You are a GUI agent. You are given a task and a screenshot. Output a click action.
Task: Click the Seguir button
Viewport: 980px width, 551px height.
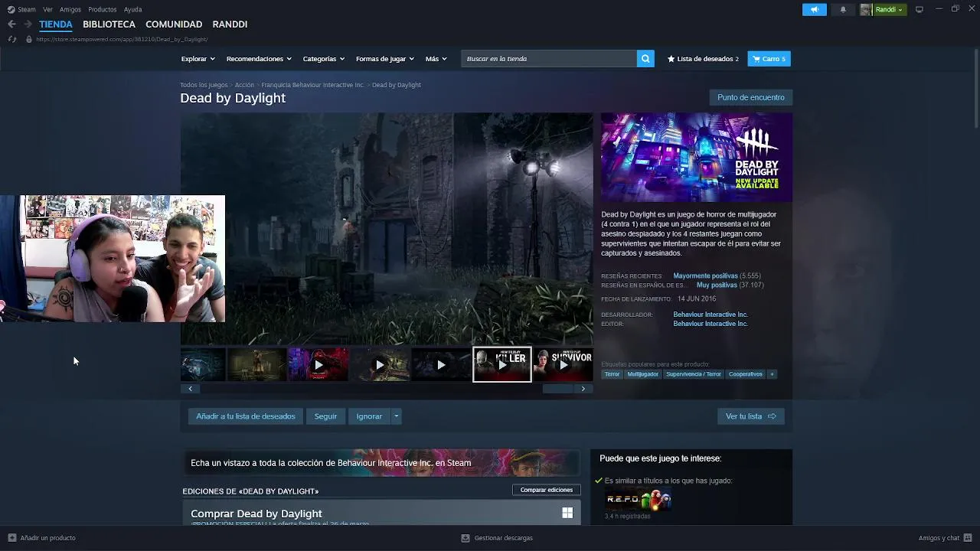point(325,416)
